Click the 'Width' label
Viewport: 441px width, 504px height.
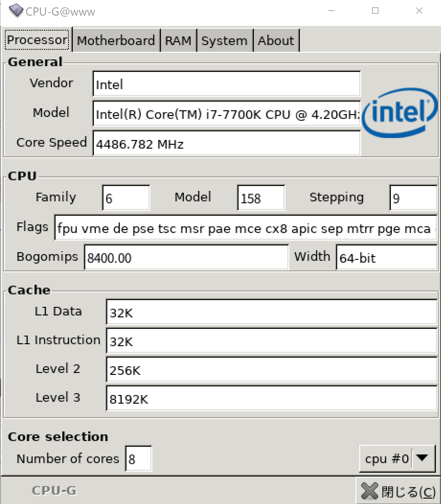click(x=312, y=256)
